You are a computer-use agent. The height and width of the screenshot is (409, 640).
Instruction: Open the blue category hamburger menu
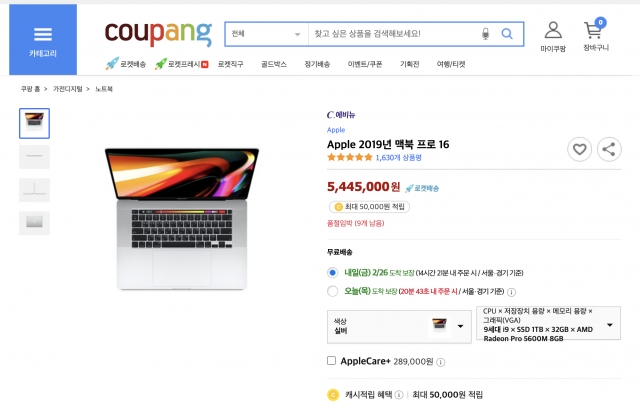43,40
